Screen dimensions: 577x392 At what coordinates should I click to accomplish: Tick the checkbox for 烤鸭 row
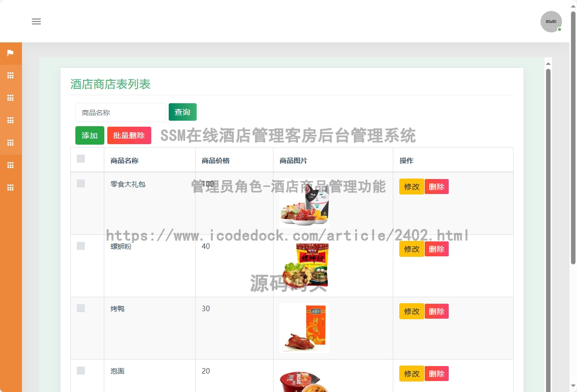[x=81, y=309]
